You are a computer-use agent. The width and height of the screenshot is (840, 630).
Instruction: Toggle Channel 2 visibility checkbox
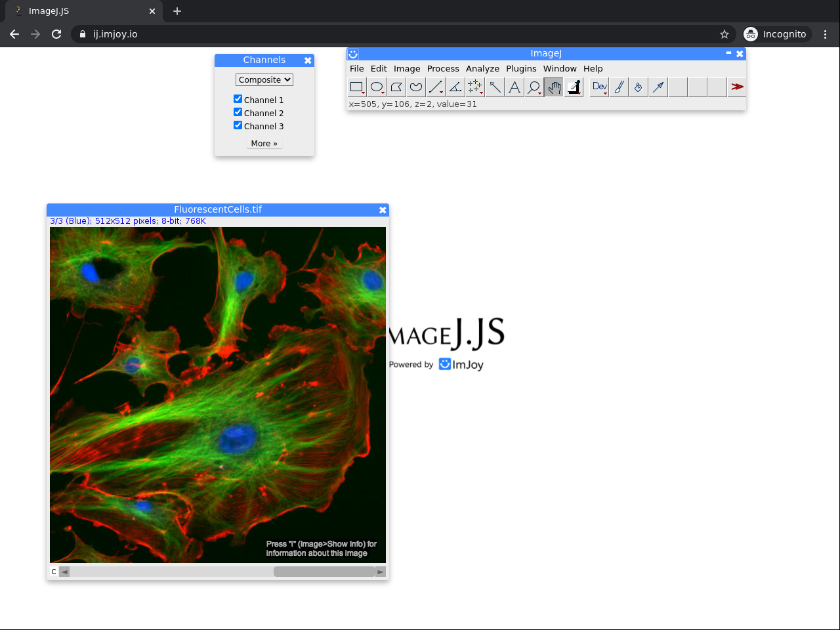[x=238, y=112]
